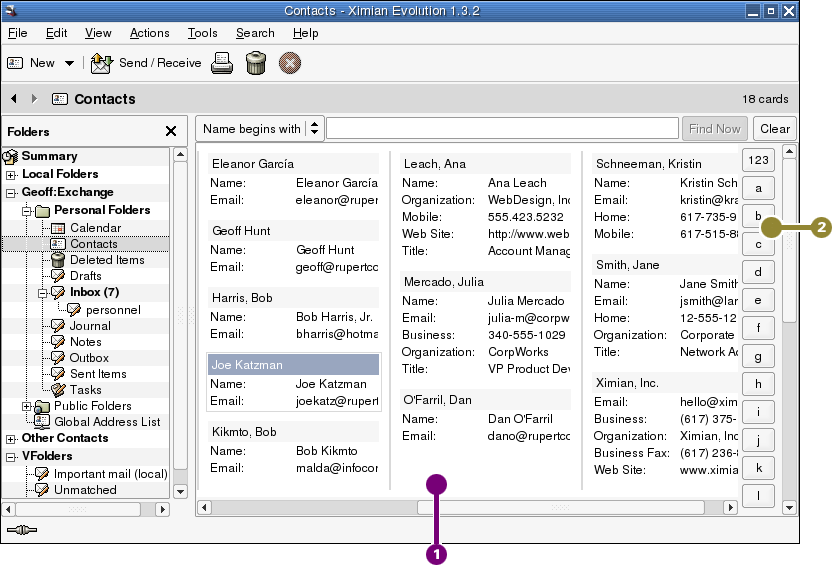Jump to contacts via the 'g' button
The width and height of the screenshot is (834, 567).
click(759, 356)
